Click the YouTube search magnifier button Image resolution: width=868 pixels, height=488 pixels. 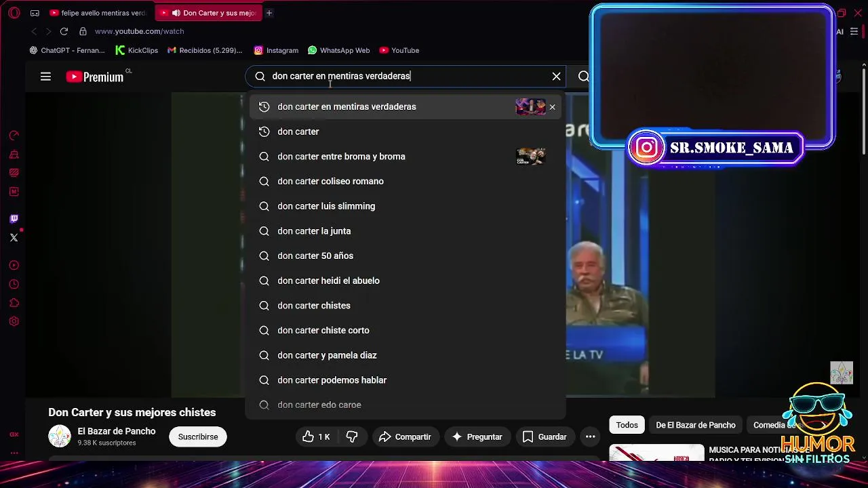583,77
